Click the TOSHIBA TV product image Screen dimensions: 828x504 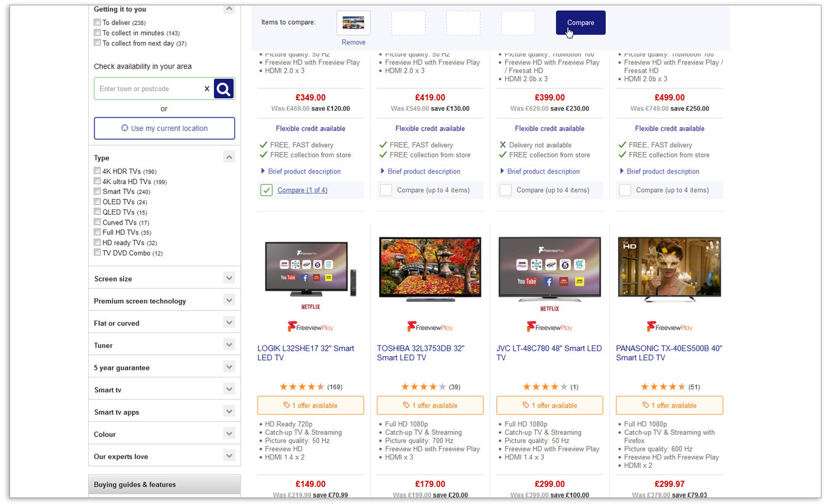[x=430, y=269]
